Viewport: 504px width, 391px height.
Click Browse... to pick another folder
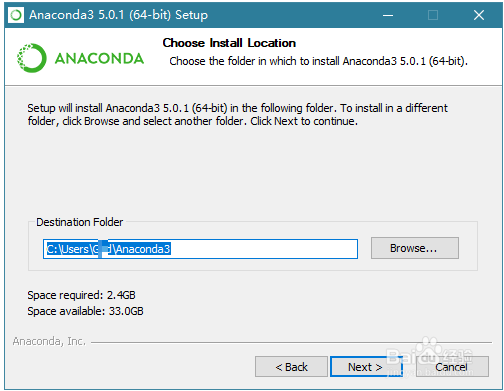click(415, 248)
